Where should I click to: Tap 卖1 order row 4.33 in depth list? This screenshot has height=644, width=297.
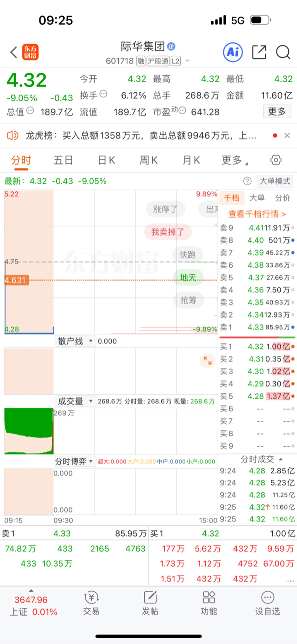[x=257, y=327]
